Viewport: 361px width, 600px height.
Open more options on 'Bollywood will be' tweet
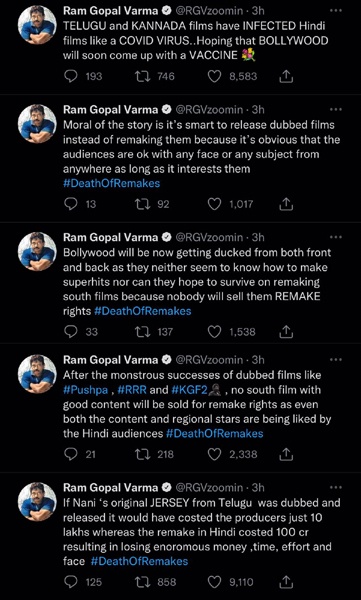click(335, 237)
